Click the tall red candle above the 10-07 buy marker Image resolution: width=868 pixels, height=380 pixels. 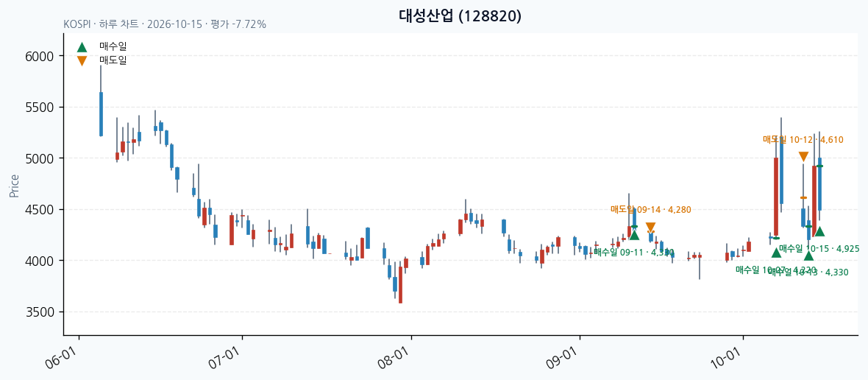click(776, 197)
